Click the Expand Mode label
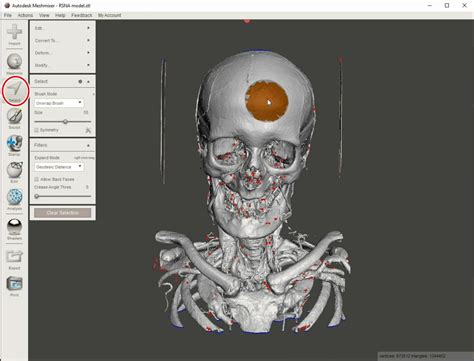 (x=47, y=158)
